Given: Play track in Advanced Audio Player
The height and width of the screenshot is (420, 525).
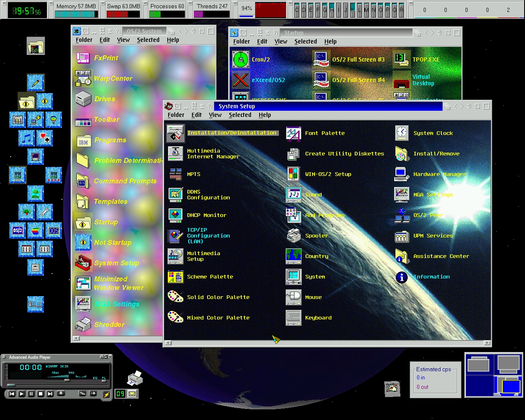Looking at the screenshot, I should 21,394.
